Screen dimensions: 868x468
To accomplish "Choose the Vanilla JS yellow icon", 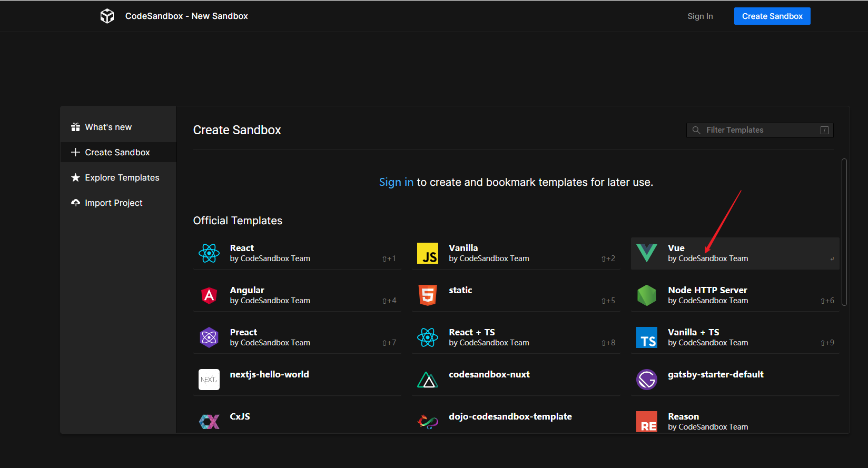I will (x=428, y=253).
